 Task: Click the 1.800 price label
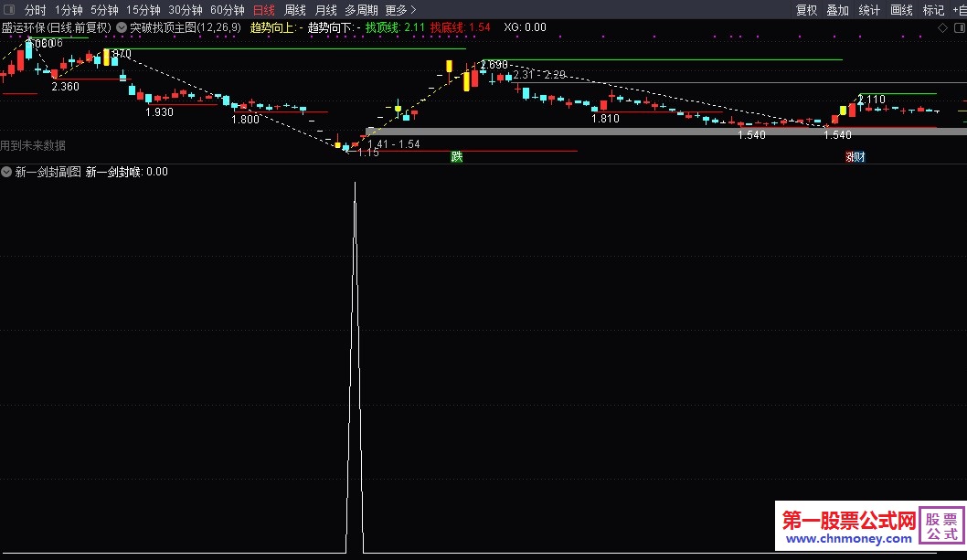[x=245, y=119]
